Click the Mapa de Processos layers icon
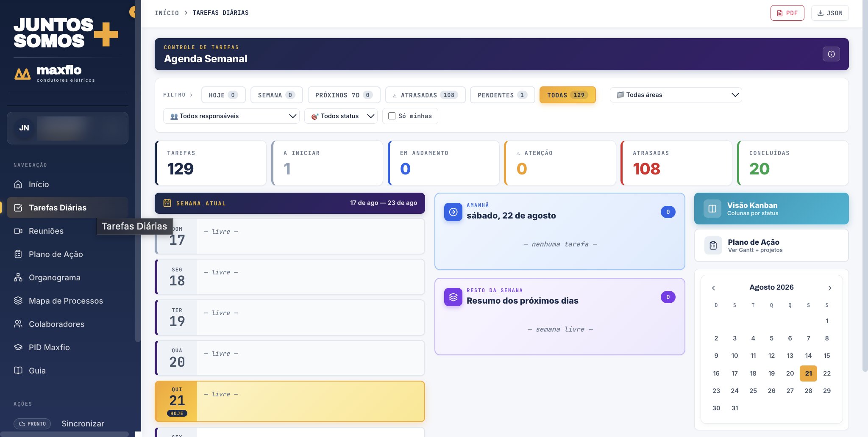868x437 pixels. (x=18, y=301)
